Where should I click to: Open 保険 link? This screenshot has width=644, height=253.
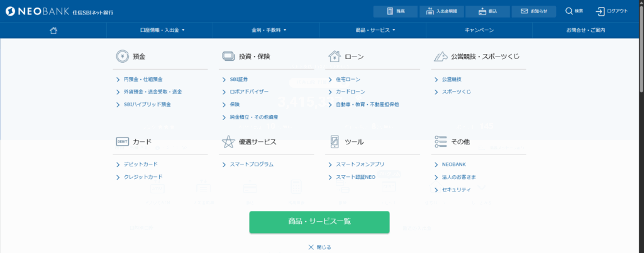point(235,105)
